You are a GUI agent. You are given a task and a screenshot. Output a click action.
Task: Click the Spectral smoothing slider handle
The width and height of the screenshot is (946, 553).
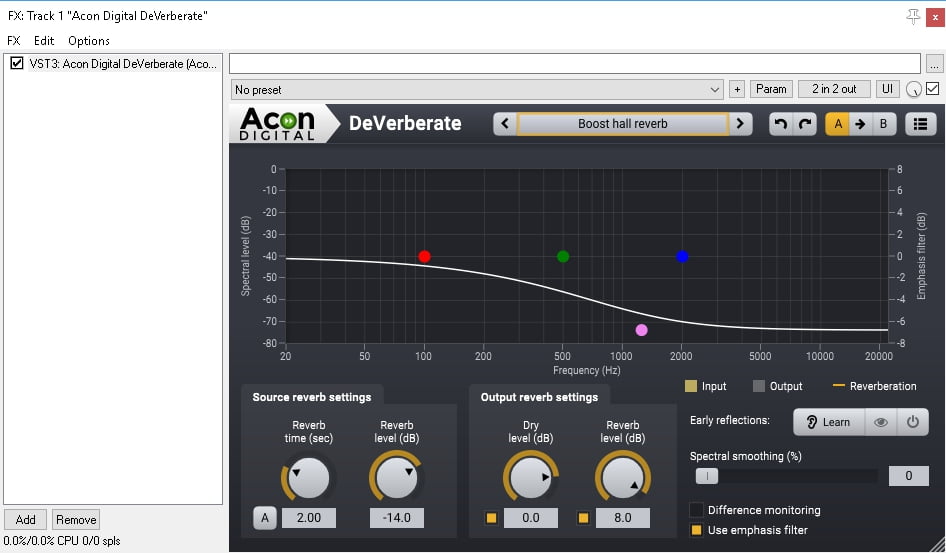pos(706,476)
